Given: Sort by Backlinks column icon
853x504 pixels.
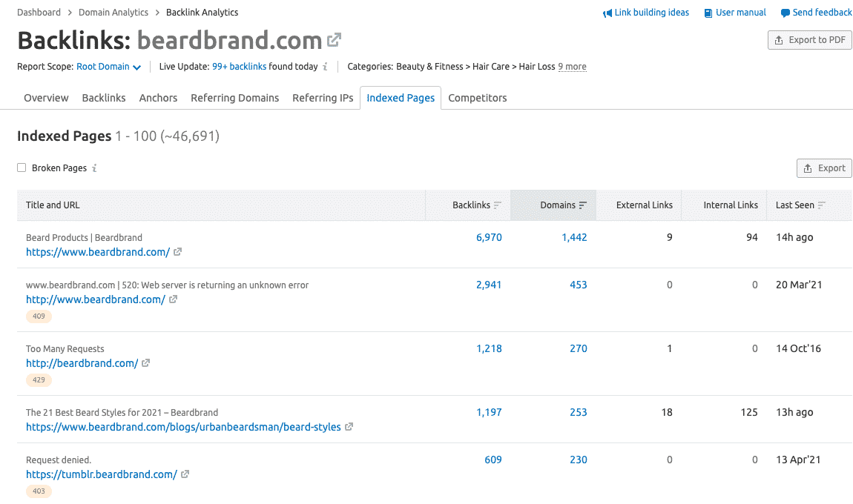Looking at the screenshot, I should point(498,205).
